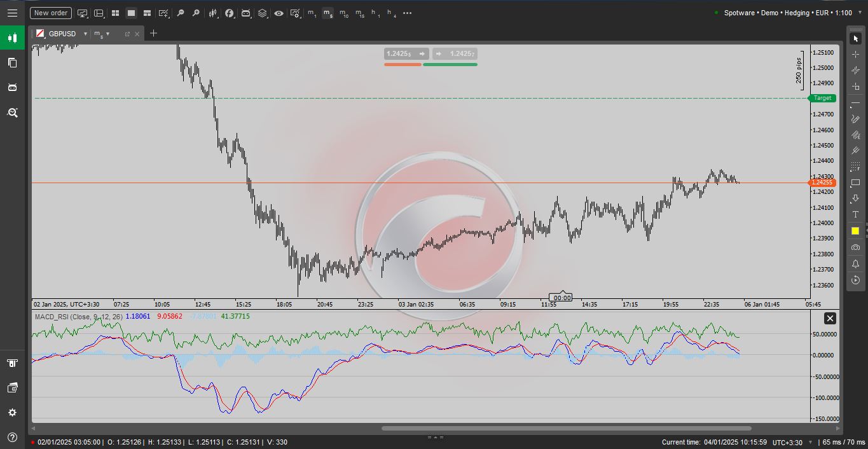The image size is (868, 449).
Task: Zoom in using the magnifier plus icon
Action: pyautogui.click(x=195, y=13)
